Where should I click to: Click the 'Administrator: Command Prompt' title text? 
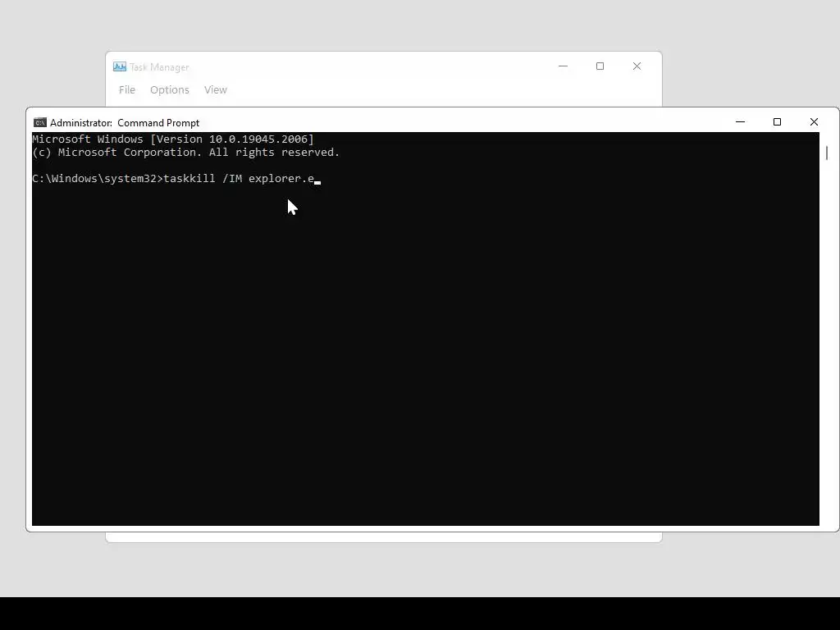pos(125,123)
